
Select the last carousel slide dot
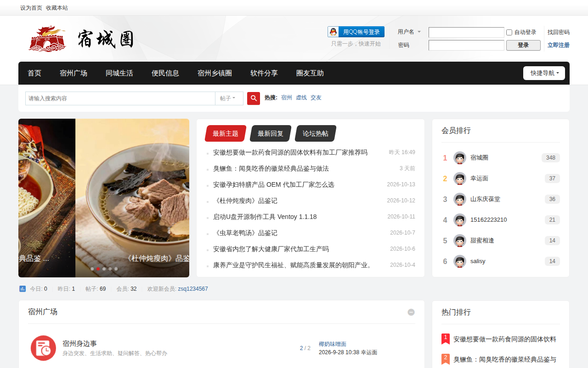pyautogui.click(x=116, y=269)
